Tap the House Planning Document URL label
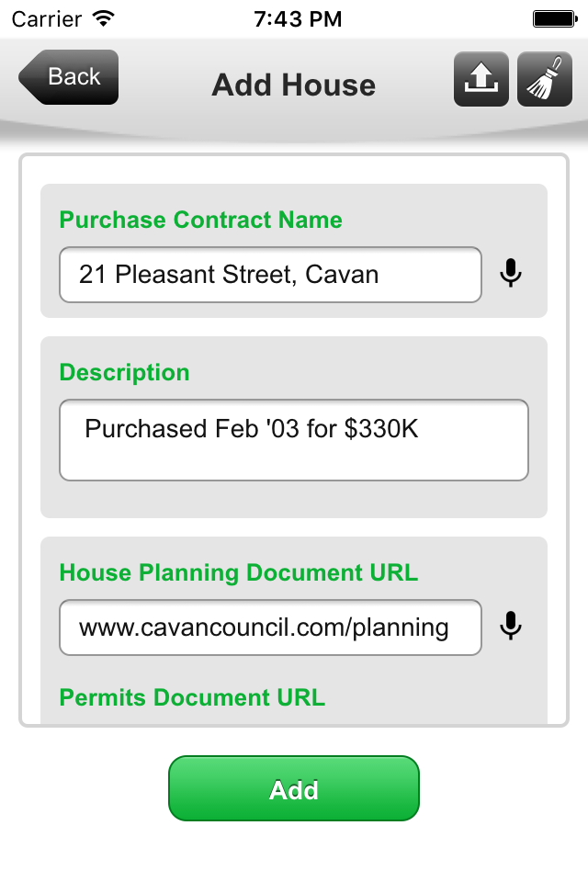588x882 pixels. (x=239, y=572)
